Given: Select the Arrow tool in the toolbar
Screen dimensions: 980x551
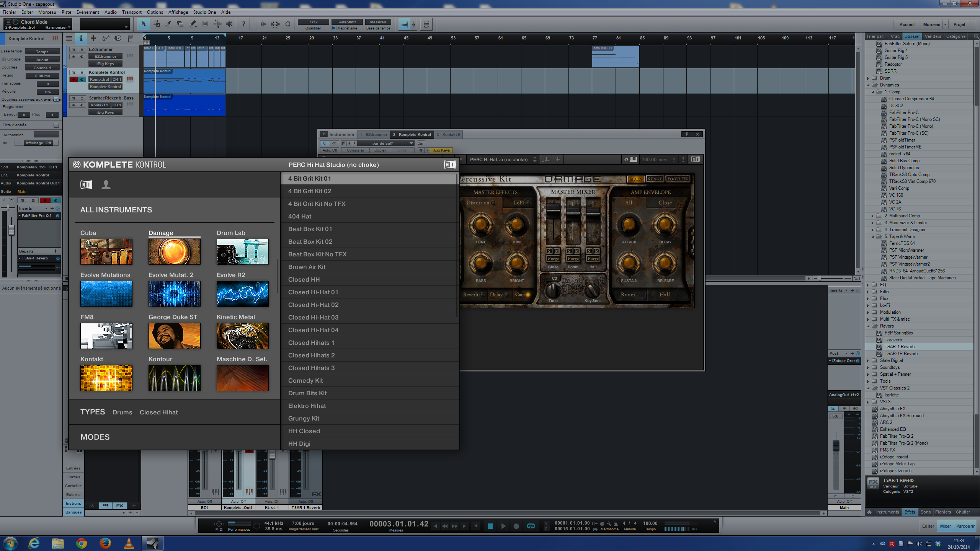Looking at the screenshot, I should (144, 24).
